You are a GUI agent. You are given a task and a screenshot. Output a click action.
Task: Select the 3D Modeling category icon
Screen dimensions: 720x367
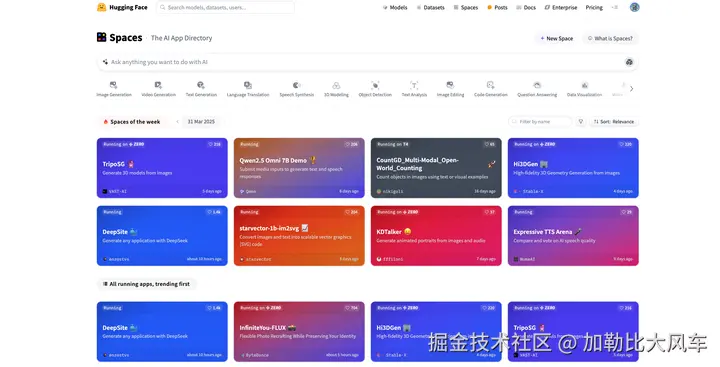click(x=336, y=85)
